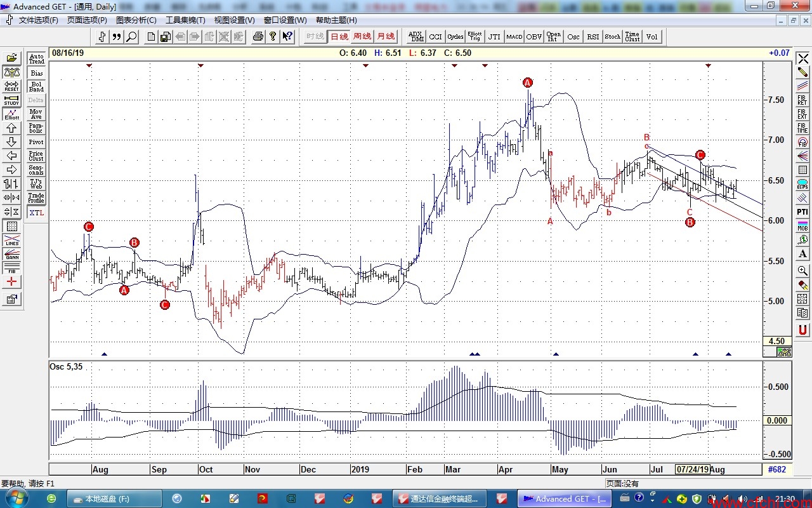Click the right arrow in left toolbar
Image resolution: width=812 pixels, height=508 pixels.
(x=11, y=170)
